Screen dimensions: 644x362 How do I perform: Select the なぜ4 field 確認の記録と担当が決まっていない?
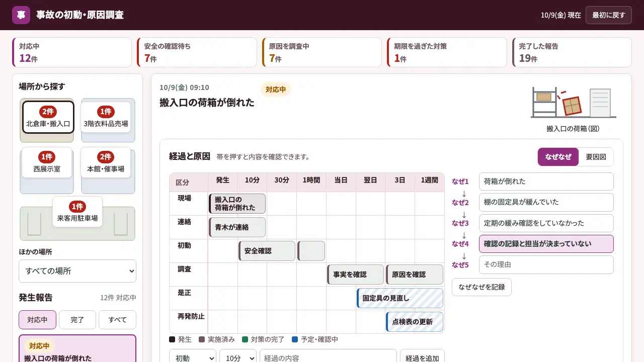(x=546, y=244)
